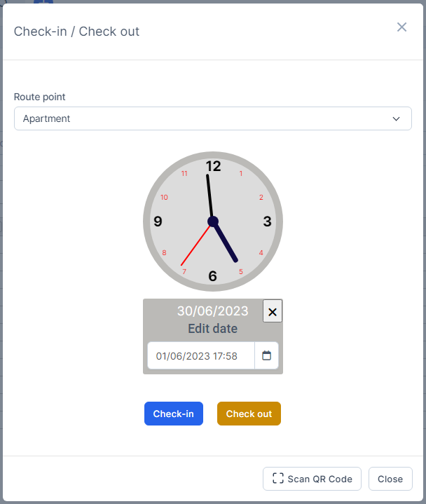Close the dialog with the top X icon
The image size is (426, 504).
pos(401,27)
